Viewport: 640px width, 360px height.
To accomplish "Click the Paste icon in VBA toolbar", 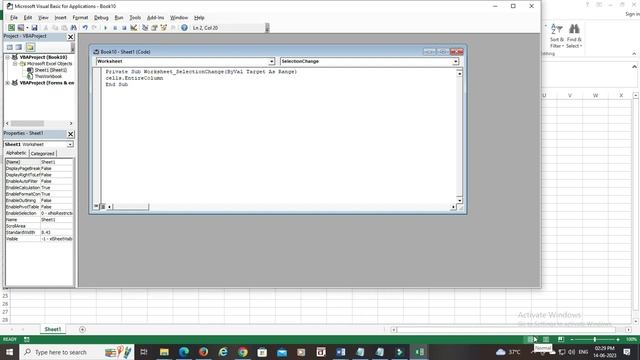I will pos(64,28).
